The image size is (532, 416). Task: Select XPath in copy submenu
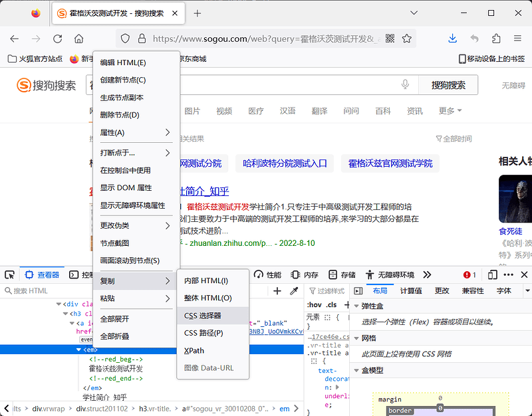pos(213,351)
